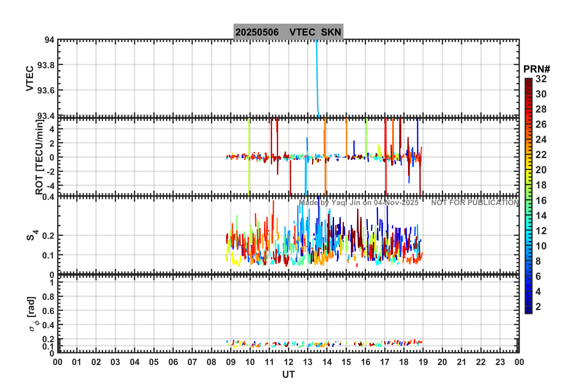
Task: Click the colorbar tick label 32
Action: (x=541, y=79)
